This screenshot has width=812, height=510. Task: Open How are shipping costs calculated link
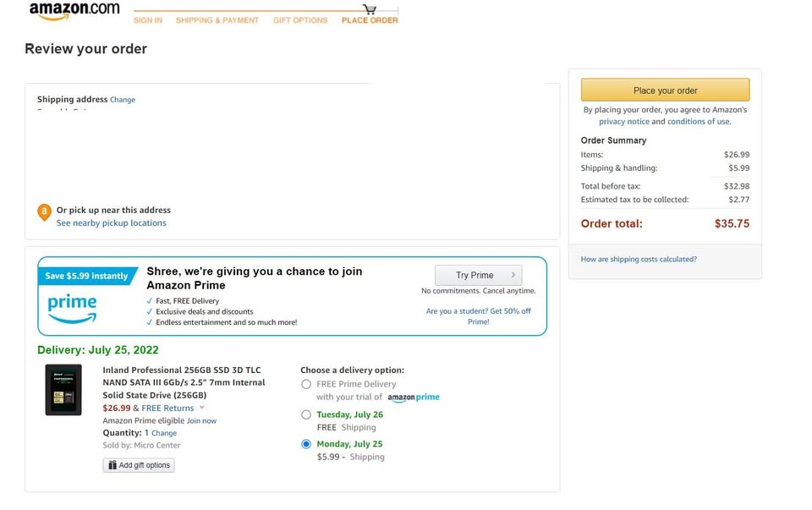pos(639,260)
